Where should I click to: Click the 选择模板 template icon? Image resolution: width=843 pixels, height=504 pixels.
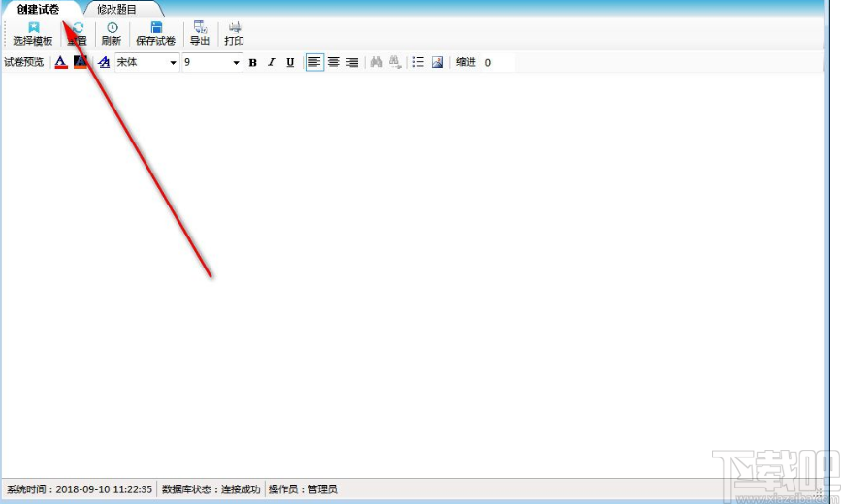point(33,27)
